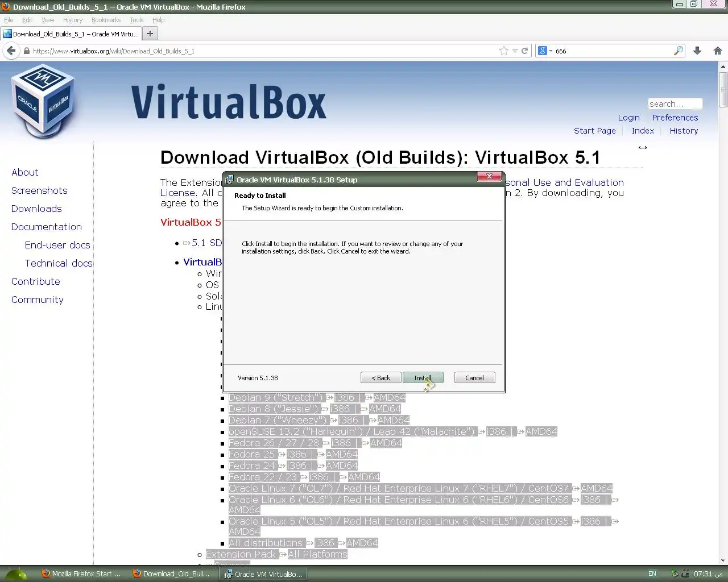The width and height of the screenshot is (728, 582).
Task: Click the Debian 9 Stretch AMD64 link
Action: click(390, 397)
